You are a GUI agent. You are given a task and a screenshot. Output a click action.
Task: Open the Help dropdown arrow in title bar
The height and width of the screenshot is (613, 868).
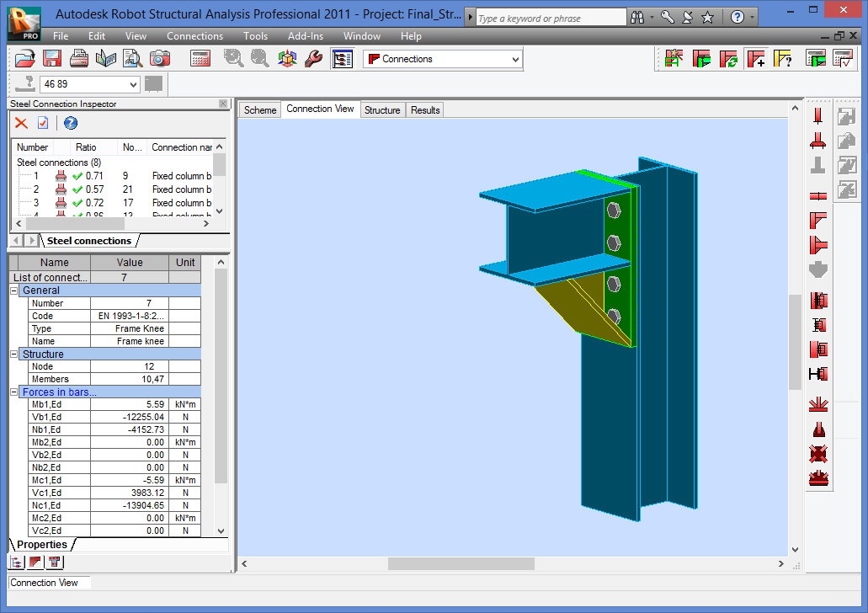[x=753, y=18]
